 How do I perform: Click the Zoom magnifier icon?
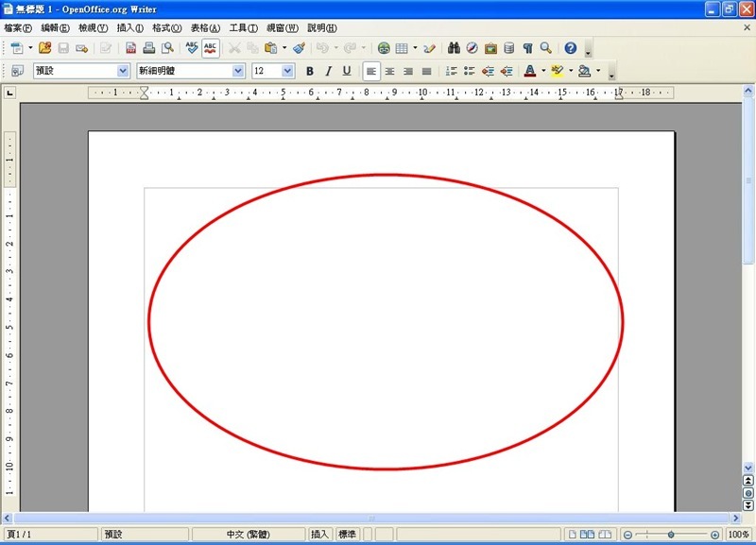coord(546,48)
